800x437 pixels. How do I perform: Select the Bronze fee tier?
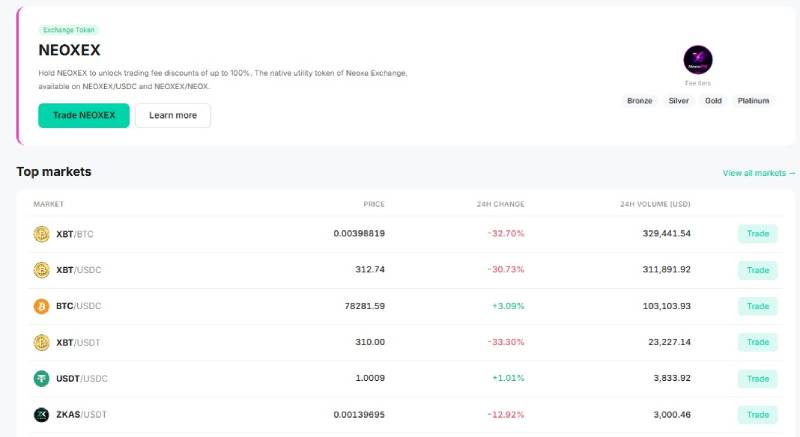coord(640,101)
